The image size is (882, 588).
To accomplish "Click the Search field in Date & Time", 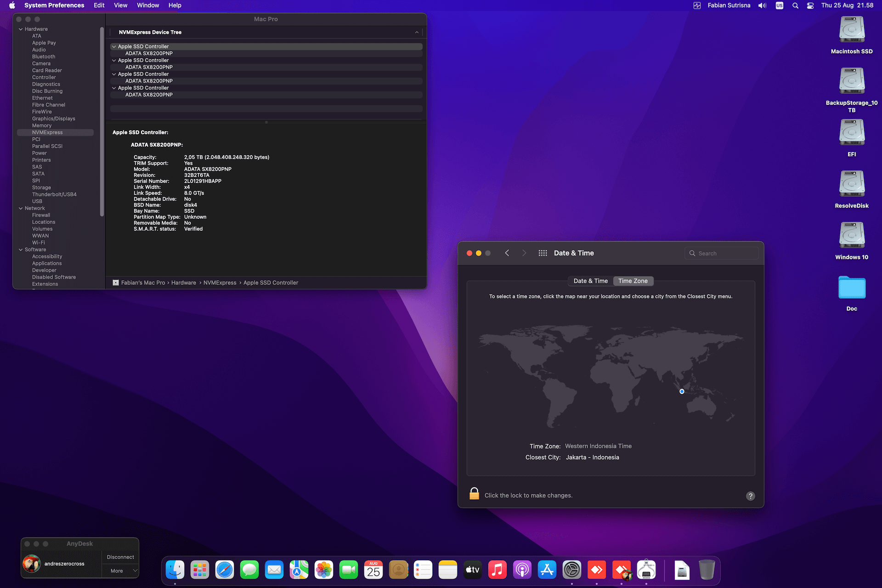I will [x=721, y=253].
